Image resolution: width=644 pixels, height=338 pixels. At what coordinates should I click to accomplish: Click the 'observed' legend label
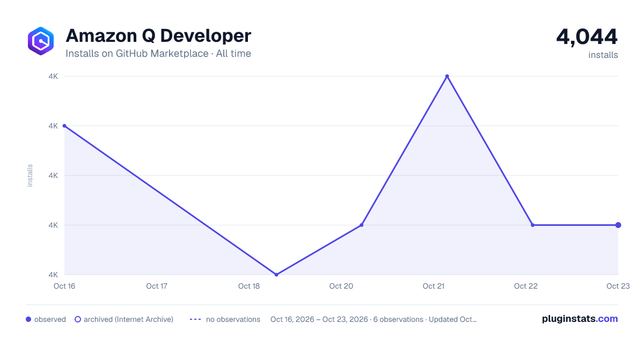point(50,319)
